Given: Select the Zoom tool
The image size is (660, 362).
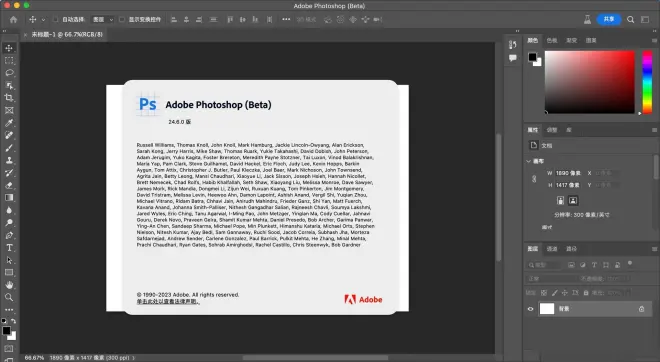Looking at the screenshot, I should point(9,298).
